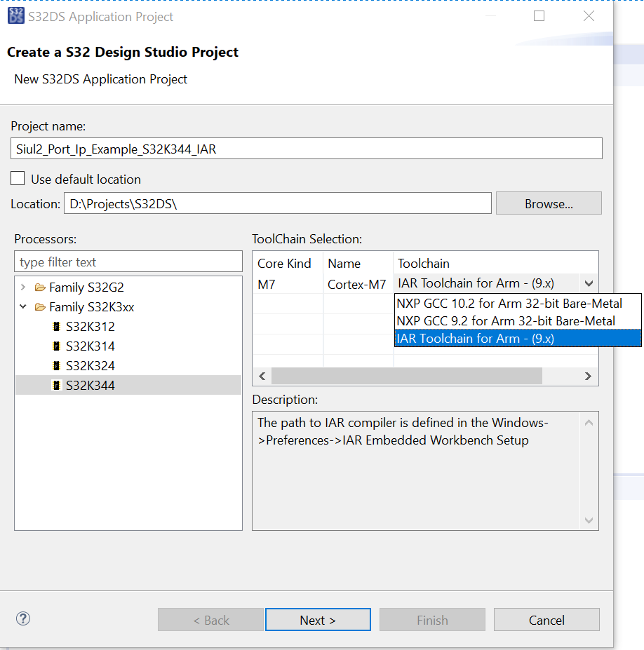
Task: Choose IAR Toolchain for Arm in list
Action: 476,339
